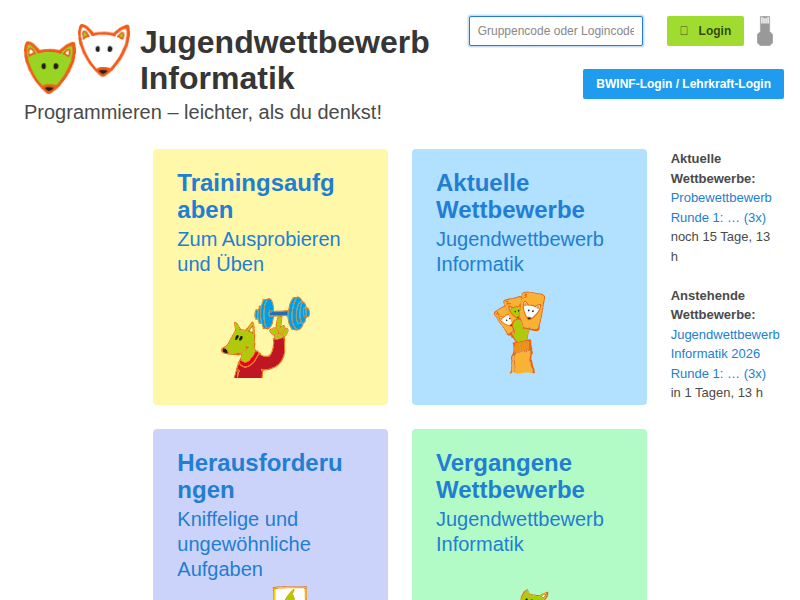Focus the Gruppencode oder Logincode field
The height and width of the screenshot is (600, 800).
coord(555,31)
